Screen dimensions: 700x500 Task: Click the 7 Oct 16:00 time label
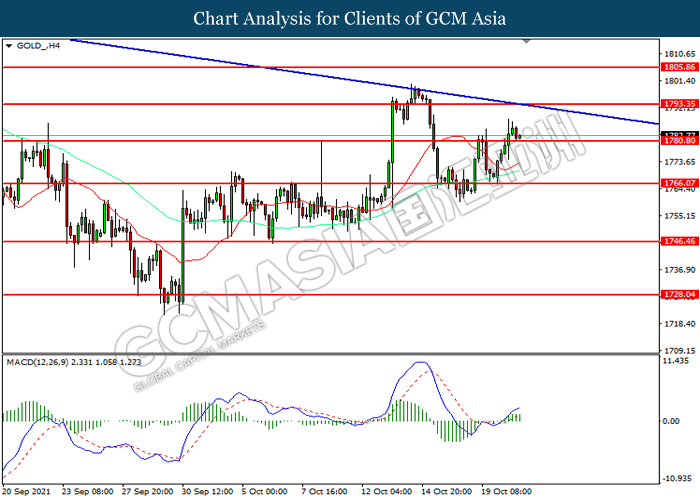coord(325,492)
